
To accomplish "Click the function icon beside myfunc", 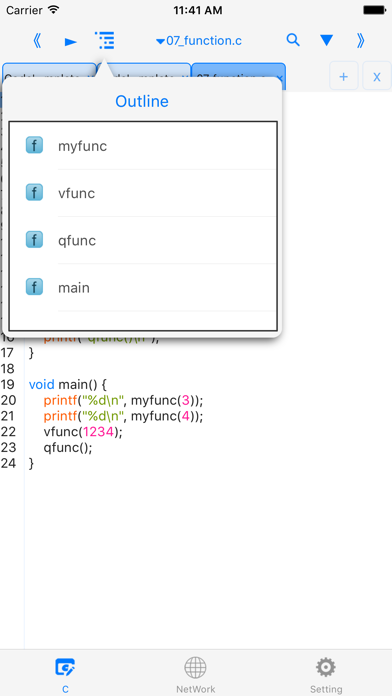I will 34,145.
